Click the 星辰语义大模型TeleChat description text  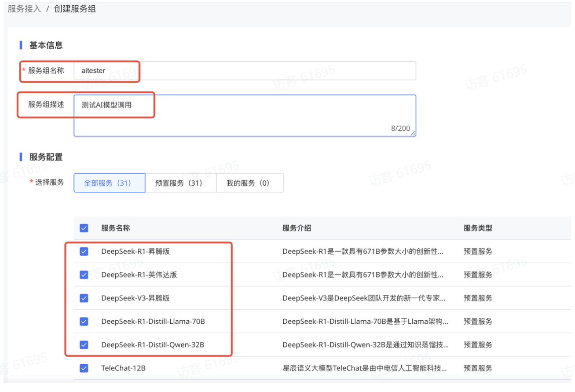coord(365,368)
